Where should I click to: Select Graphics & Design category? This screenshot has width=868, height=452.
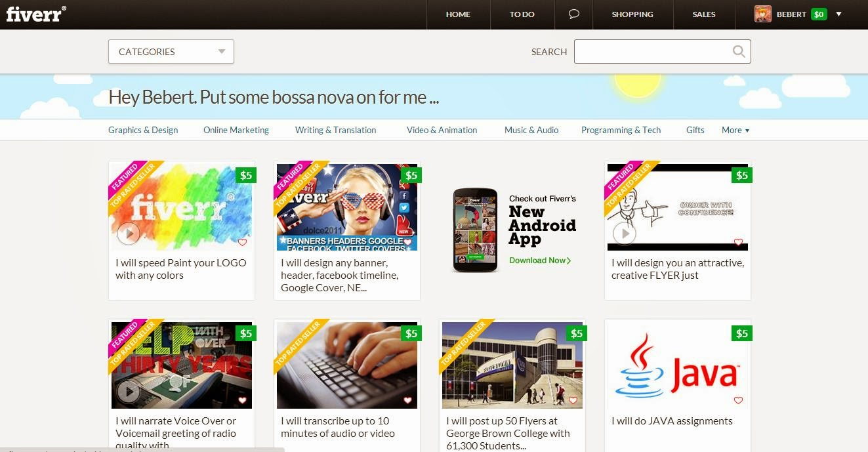coord(143,130)
